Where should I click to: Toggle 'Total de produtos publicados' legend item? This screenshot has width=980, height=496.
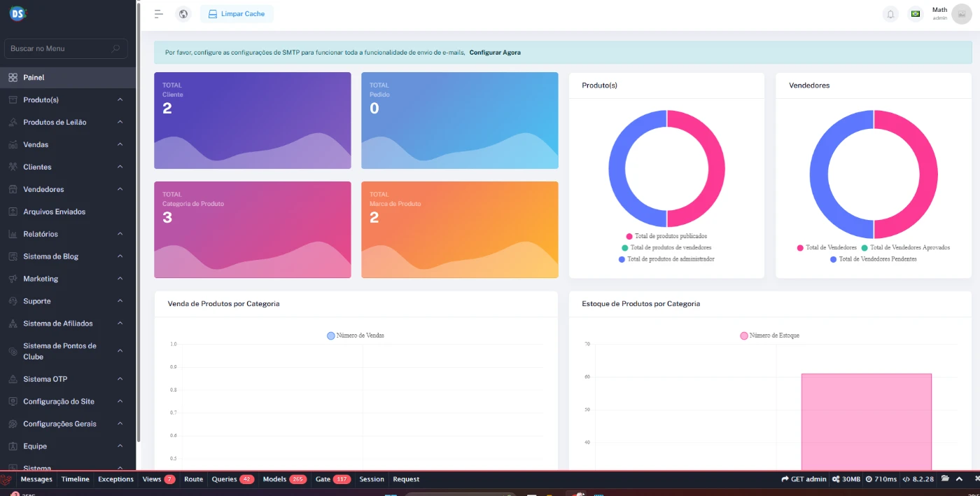(x=666, y=236)
